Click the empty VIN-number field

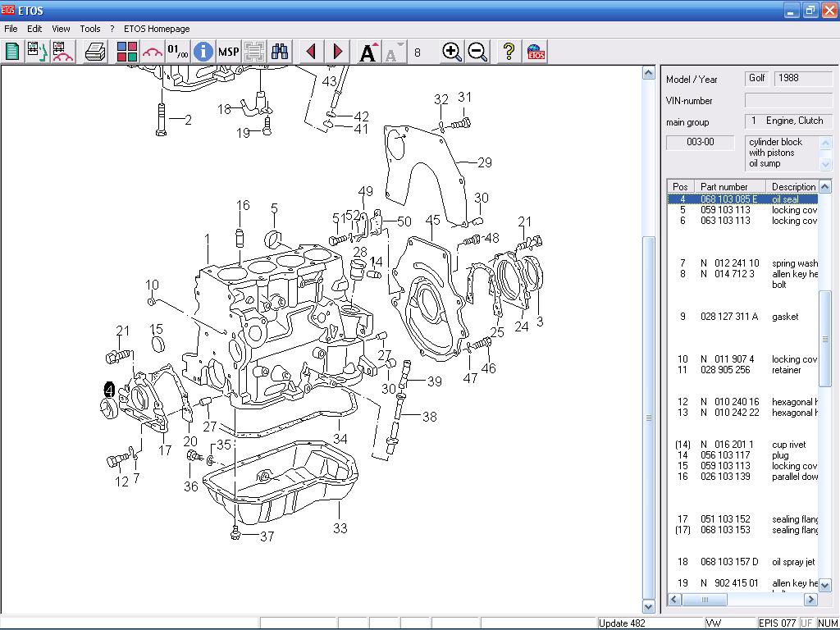point(788,100)
